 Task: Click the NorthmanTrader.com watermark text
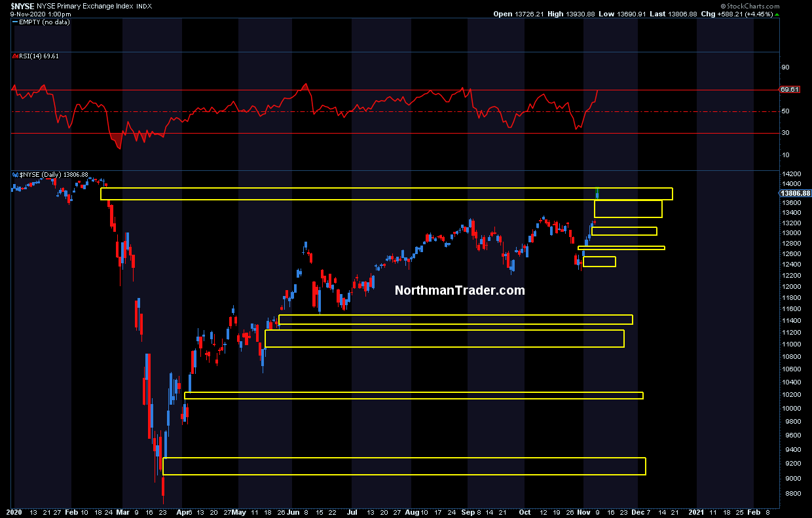(460, 290)
